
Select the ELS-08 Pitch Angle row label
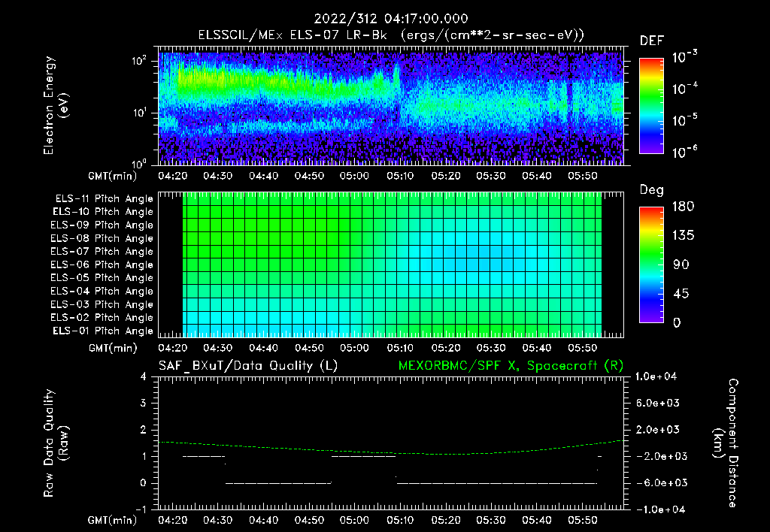pyautogui.click(x=102, y=238)
